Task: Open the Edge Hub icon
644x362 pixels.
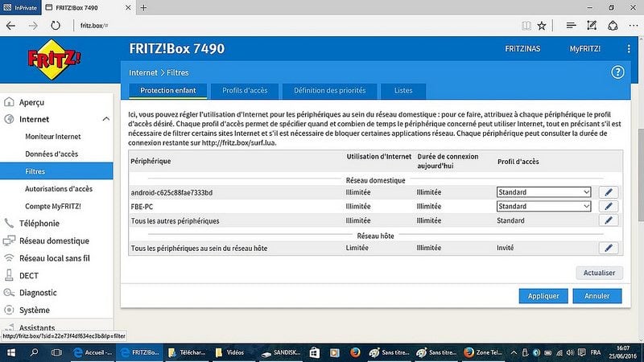Action: click(571, 26)
